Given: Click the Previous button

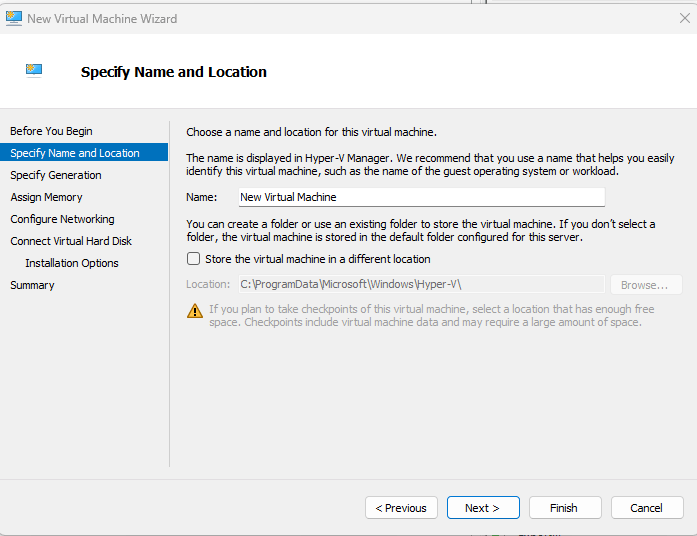Looking at the screenshot, I should [401, 508].
